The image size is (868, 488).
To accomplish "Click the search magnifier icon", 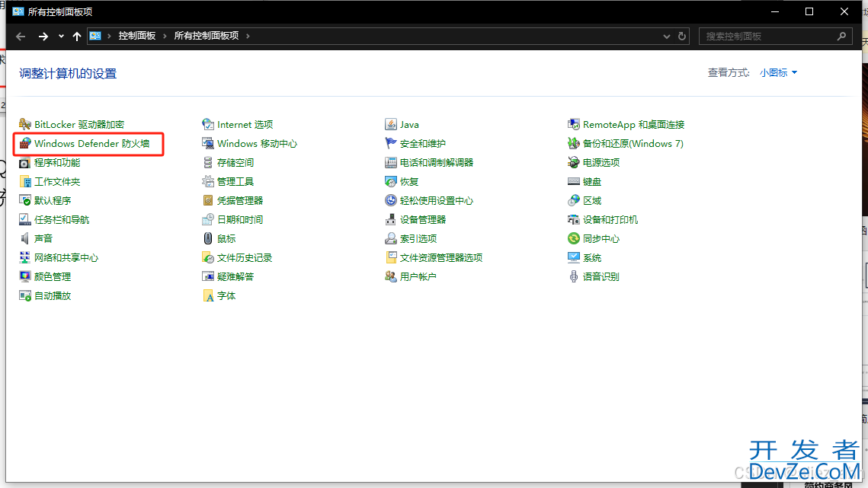I will tap(841, 36).
